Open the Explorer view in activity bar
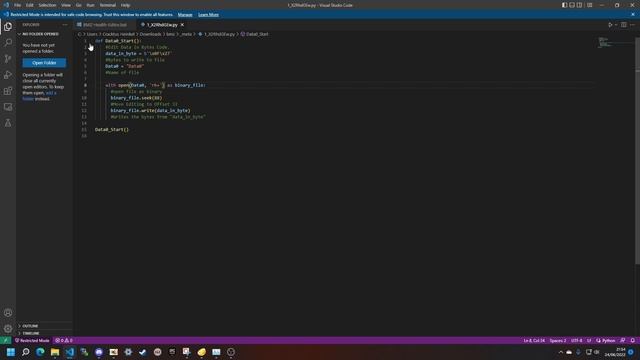The width and height of the screenshot is (640, 360). click(x=8, y=27)
